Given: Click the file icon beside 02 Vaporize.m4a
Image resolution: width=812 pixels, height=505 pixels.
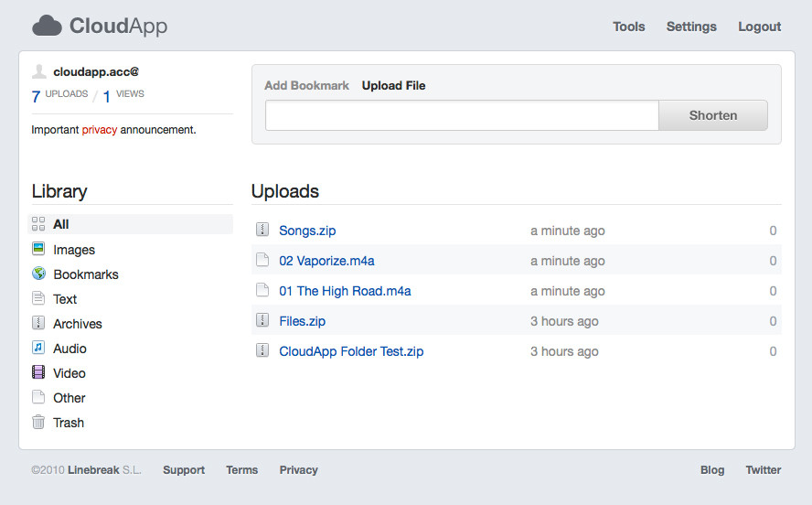Looking at the screenshot, I should point(262,260).
